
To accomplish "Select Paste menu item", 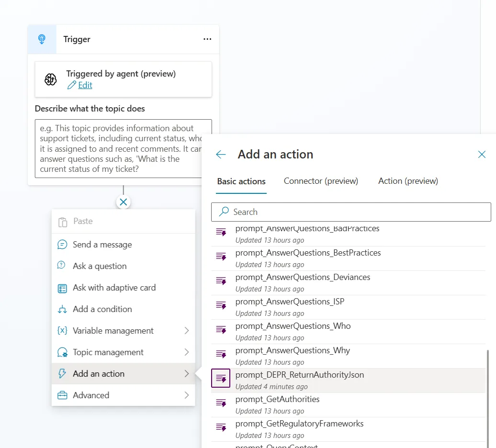I will tap(124, 221).
